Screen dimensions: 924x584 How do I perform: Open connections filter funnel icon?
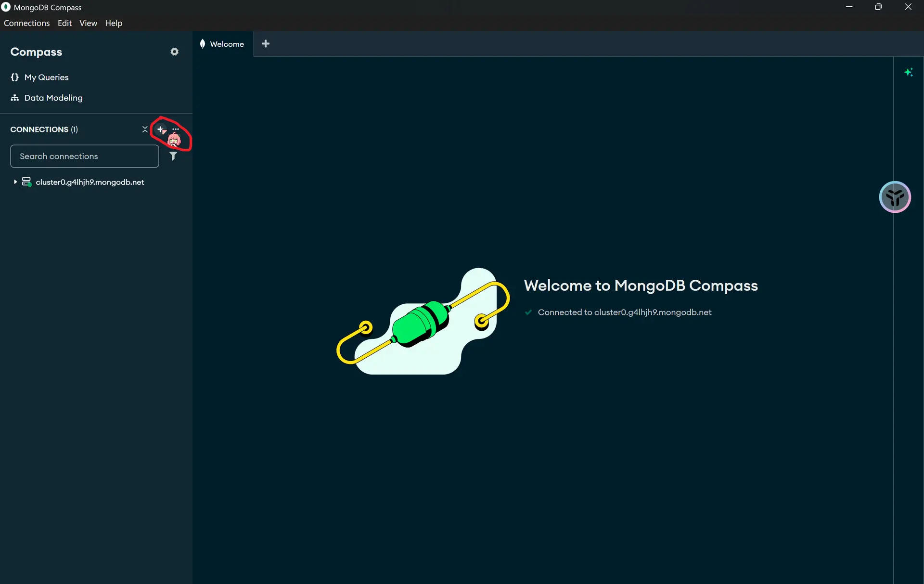pyautogui.click(x=173, y=156)
